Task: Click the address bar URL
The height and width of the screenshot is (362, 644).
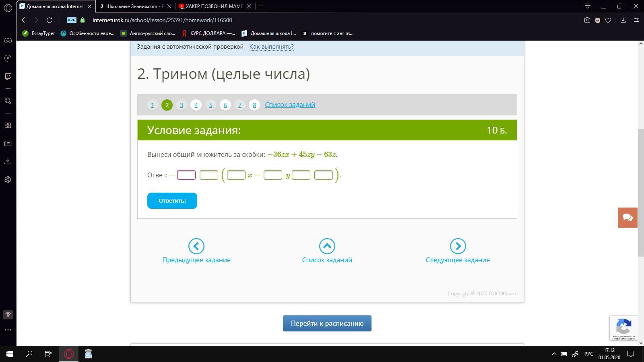Action: click(162, 20)
